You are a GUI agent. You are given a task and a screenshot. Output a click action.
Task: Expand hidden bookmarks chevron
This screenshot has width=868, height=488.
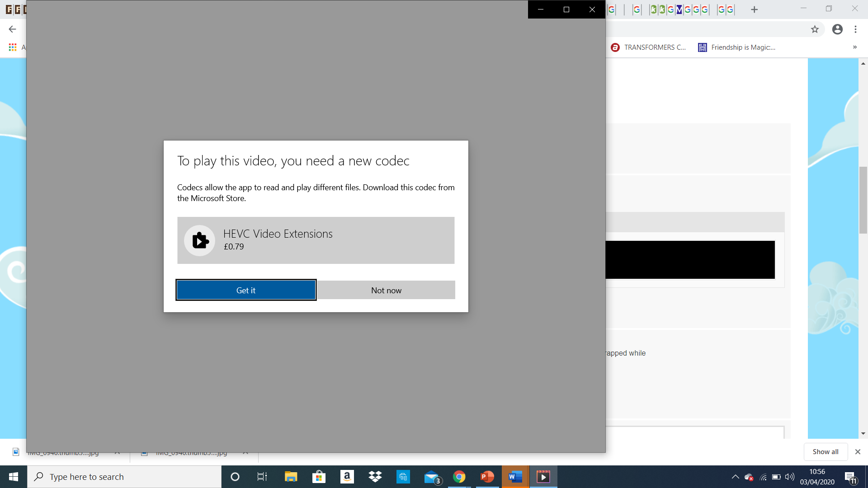pyautogui.click(x=854, y=47)
